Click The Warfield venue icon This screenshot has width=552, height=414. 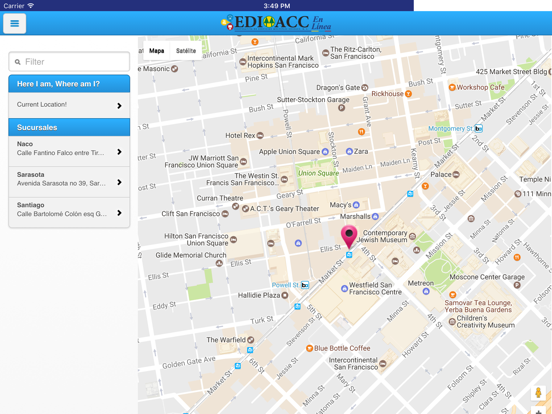tap(250, 340)
